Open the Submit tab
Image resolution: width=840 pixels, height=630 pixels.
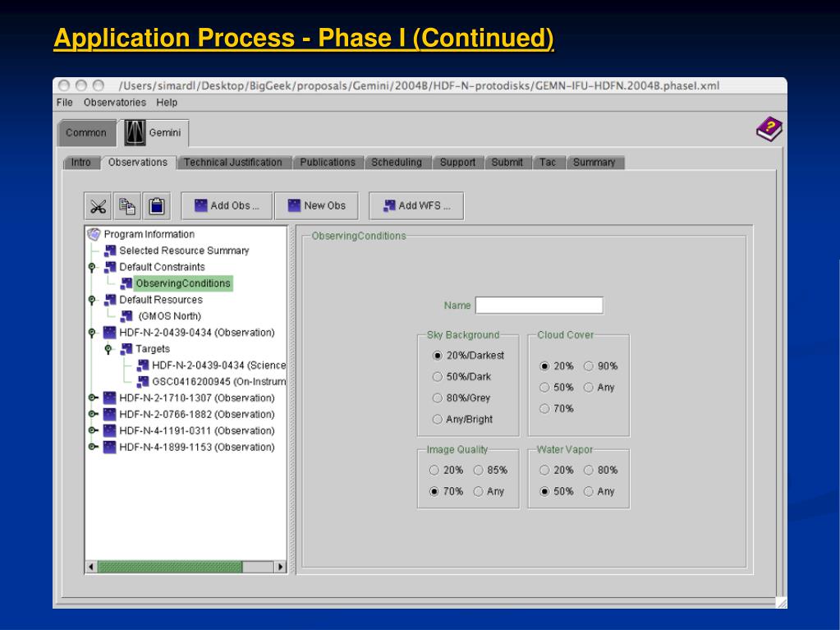507,163
